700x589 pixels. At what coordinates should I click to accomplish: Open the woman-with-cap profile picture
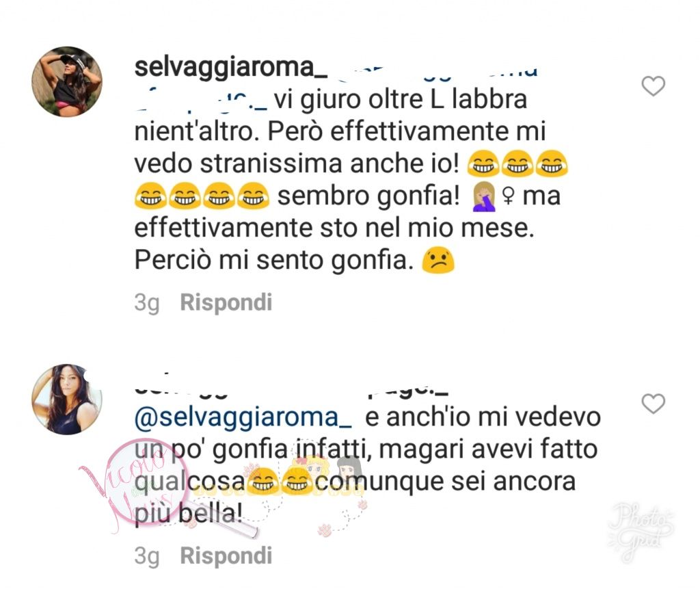pyautogui.click(x=67, y=81)
